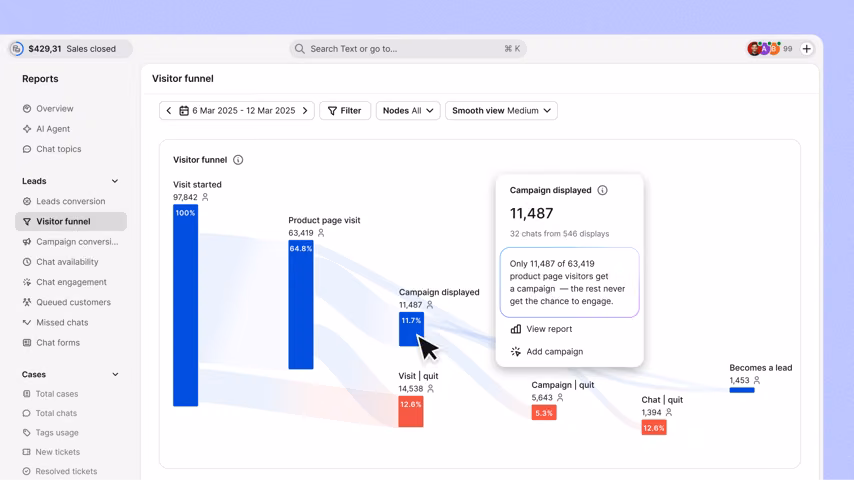This screenshot has width=854, height=480.
Task: Click info icon beside Visitor funnel title
Action: 238,160
